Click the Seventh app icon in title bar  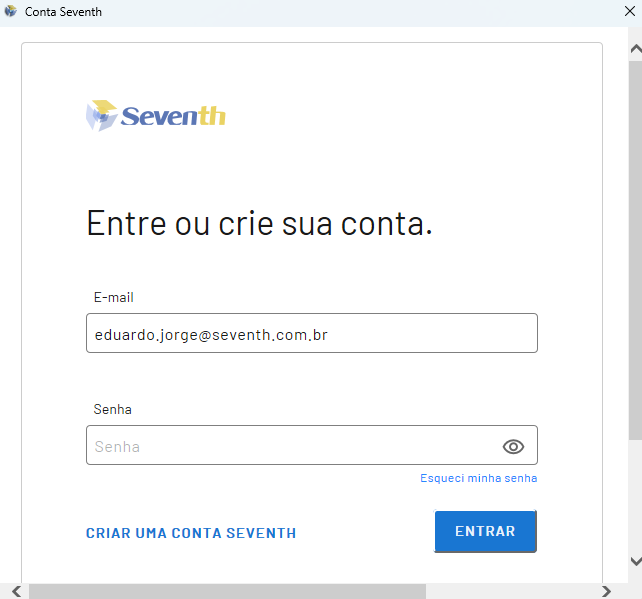tap(11, 12)
